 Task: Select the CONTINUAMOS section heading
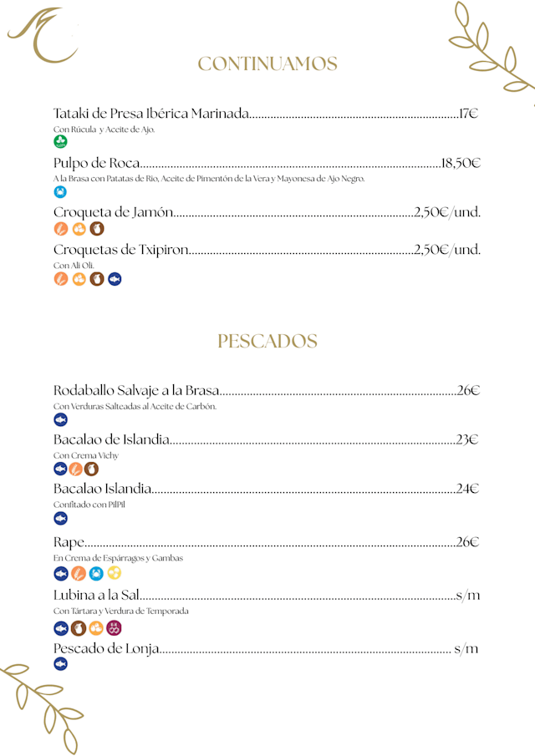[x=267, y=64]
